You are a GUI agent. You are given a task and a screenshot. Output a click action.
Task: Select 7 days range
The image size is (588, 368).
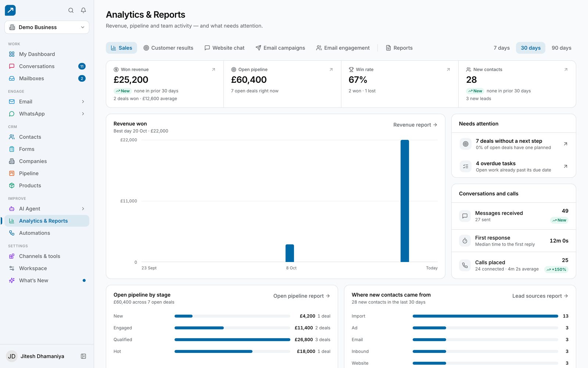(502, 48)
